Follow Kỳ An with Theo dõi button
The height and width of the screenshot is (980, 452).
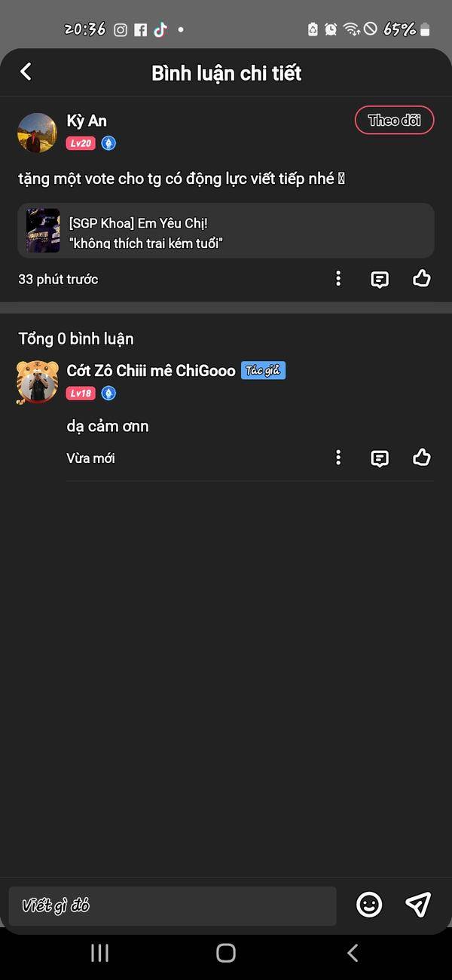(x=395, y=121)
